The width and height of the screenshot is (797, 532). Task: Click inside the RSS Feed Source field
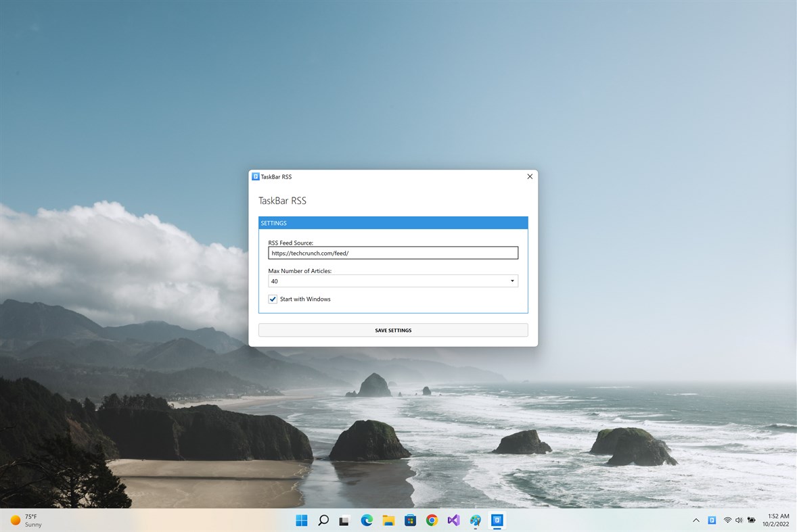click(x=392, y=253)
